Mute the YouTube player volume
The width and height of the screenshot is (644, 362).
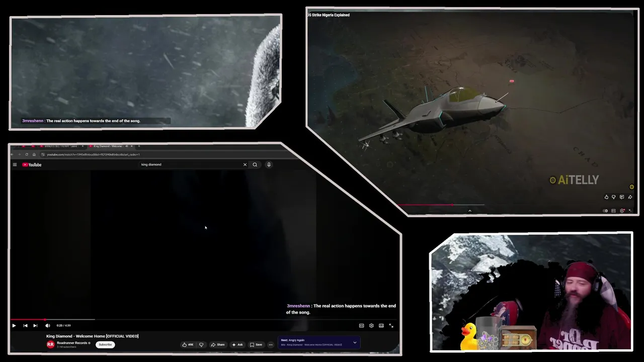click(47, 325)
